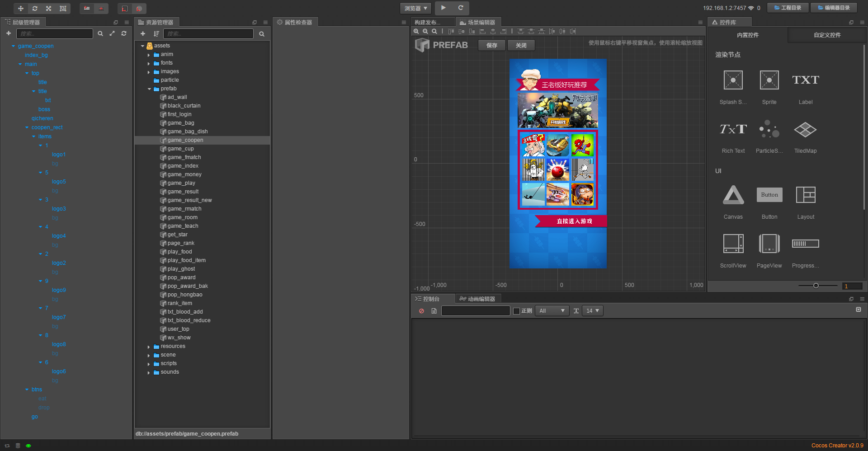Toggle console collapse-messages button

point(859,310)
